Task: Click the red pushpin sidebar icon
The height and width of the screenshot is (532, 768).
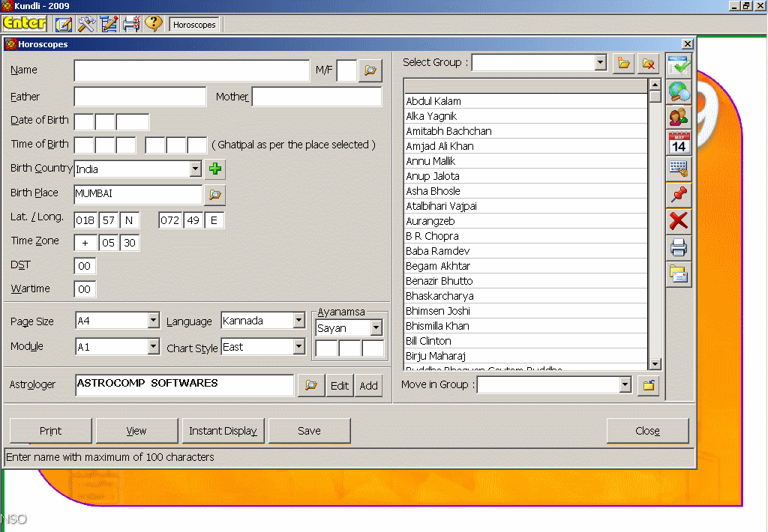Action: click(x=679, y=195)
